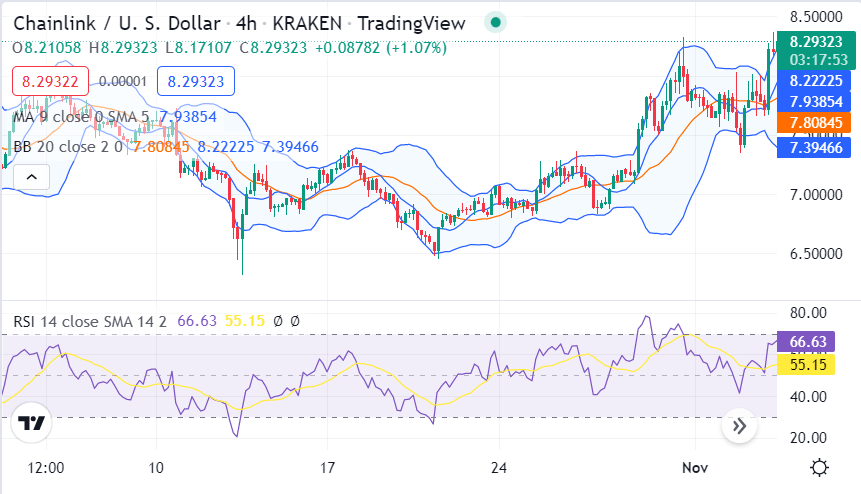This screenshot has height=494, width=861.
Task: Select the blue buy price 8.29323
Action: [196, 82]
